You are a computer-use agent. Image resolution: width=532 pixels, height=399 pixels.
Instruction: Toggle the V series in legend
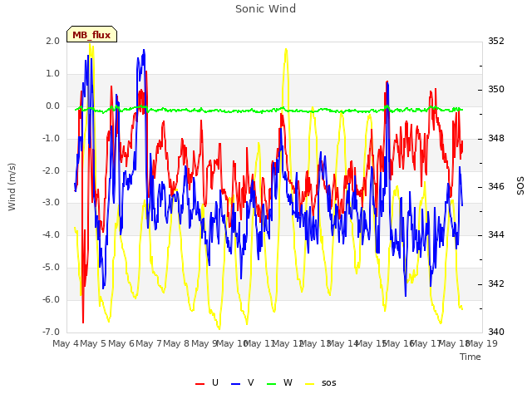point(242,382)
